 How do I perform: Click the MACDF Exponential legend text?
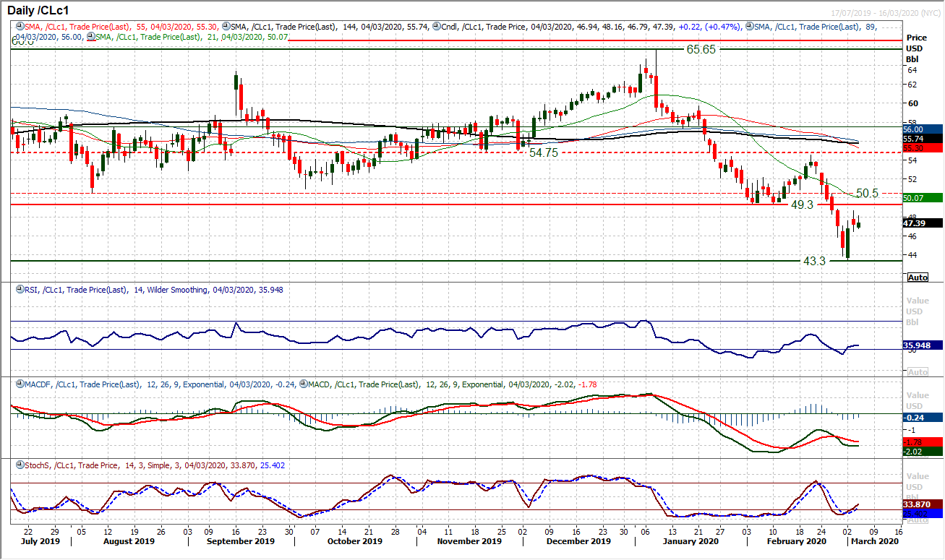pos(159,385)
